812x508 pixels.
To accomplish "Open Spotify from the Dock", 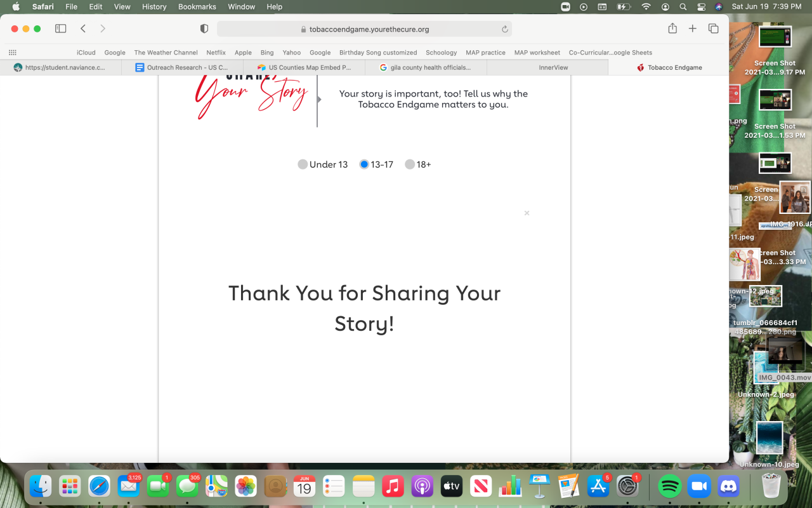I will [670, 486].
